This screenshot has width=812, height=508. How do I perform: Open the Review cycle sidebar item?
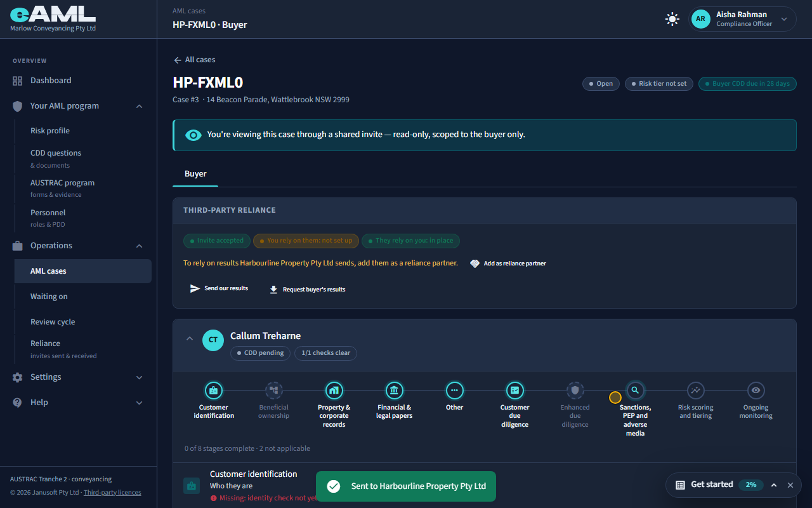click(83, 322)
